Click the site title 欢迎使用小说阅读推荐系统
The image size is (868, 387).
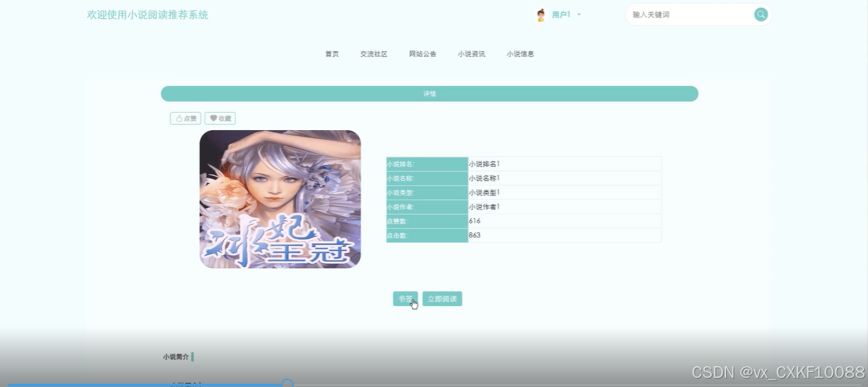[x=148, y=15]
